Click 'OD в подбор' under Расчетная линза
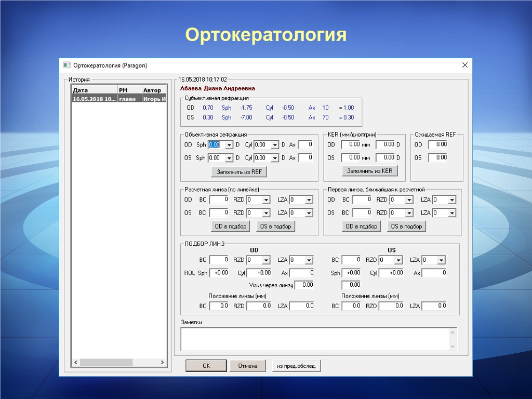Screen dimensions: 532x399 (x=231, y=226)
